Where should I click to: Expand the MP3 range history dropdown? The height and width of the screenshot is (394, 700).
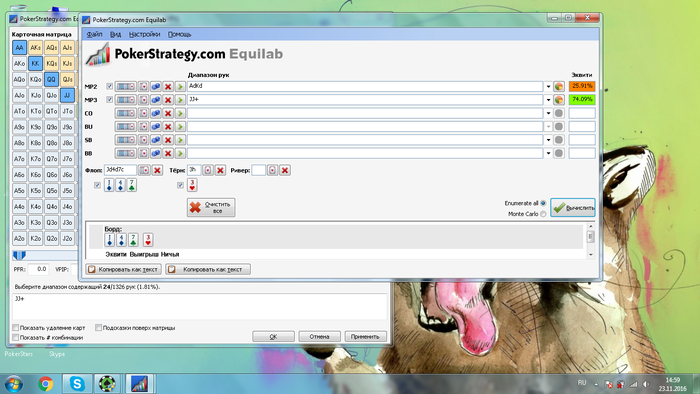pyautogui.click(x=548, y=100)
